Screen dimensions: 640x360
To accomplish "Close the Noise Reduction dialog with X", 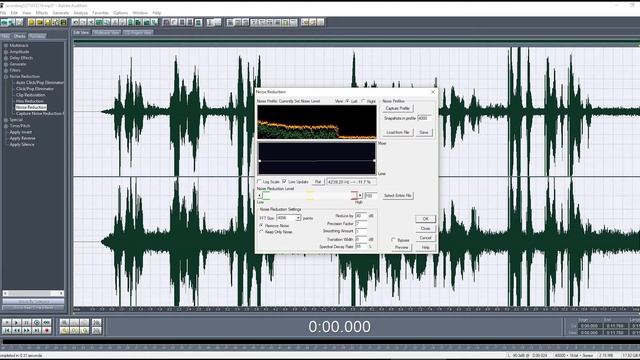I will coord(433,92).
